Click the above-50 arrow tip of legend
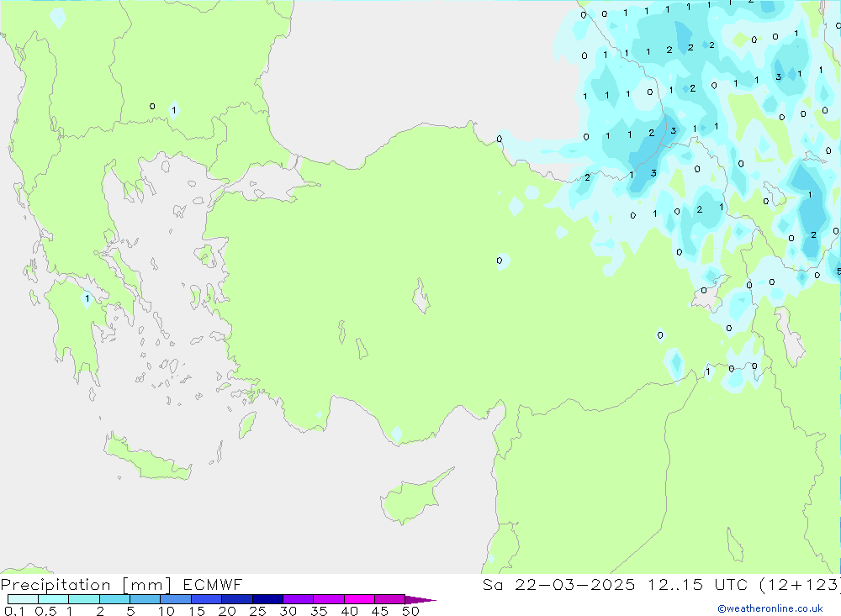This screenshot has height=616, width=841. pyautogui.click(x=420, y=599)
